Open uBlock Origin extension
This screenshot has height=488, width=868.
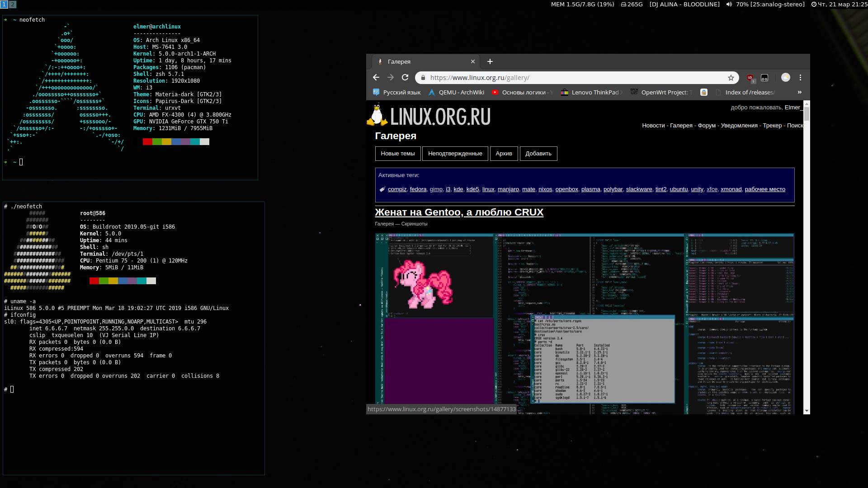click(750, 78)
